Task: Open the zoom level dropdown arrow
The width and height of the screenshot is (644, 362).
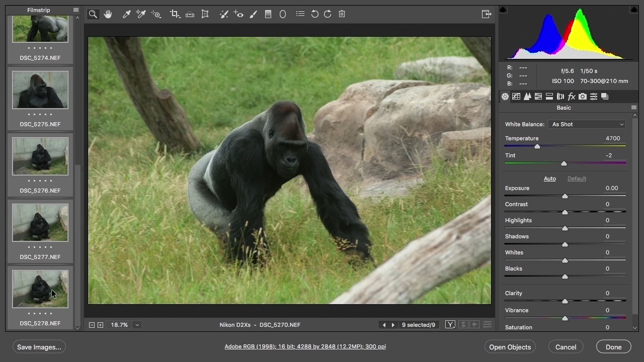Action: 137,325
